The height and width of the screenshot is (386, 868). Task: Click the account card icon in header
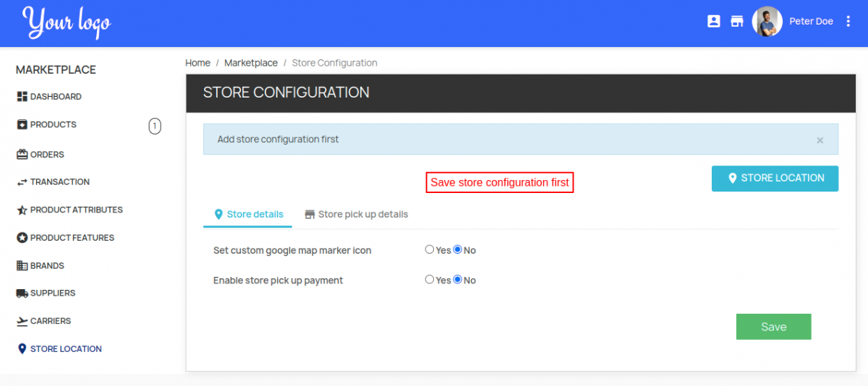point(713,22)
